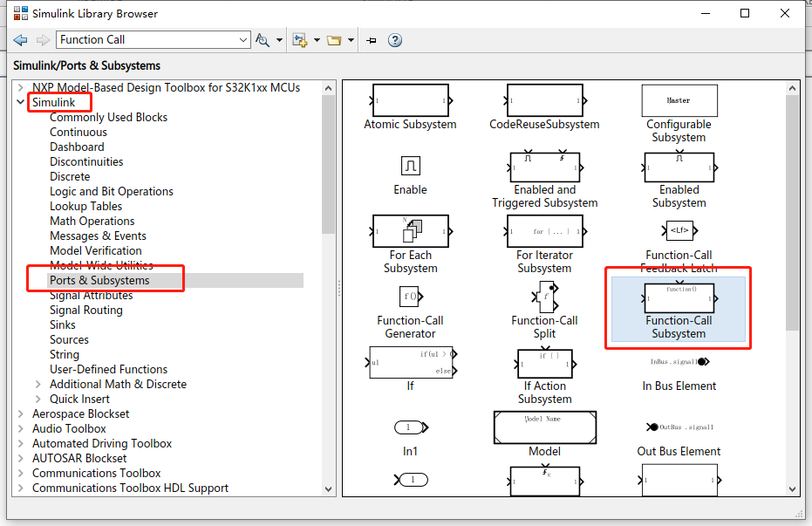Click the If Action Subsystem block

(x=544, y=362)
